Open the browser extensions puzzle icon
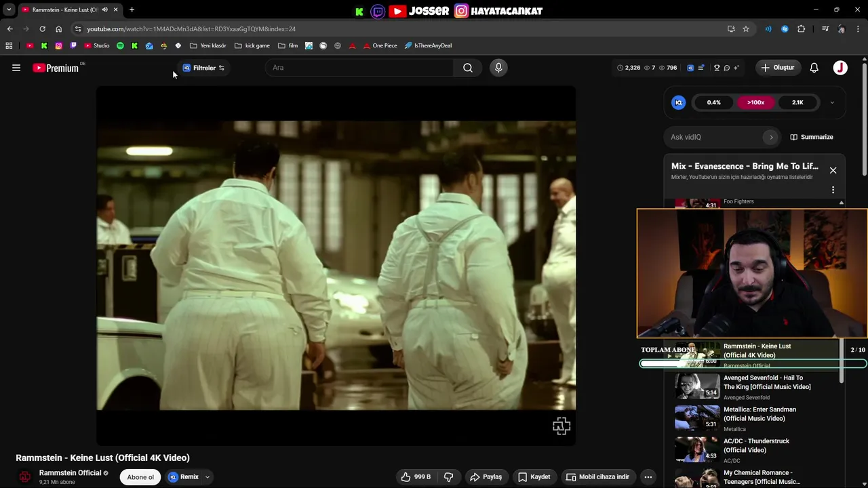 (802, 29)
